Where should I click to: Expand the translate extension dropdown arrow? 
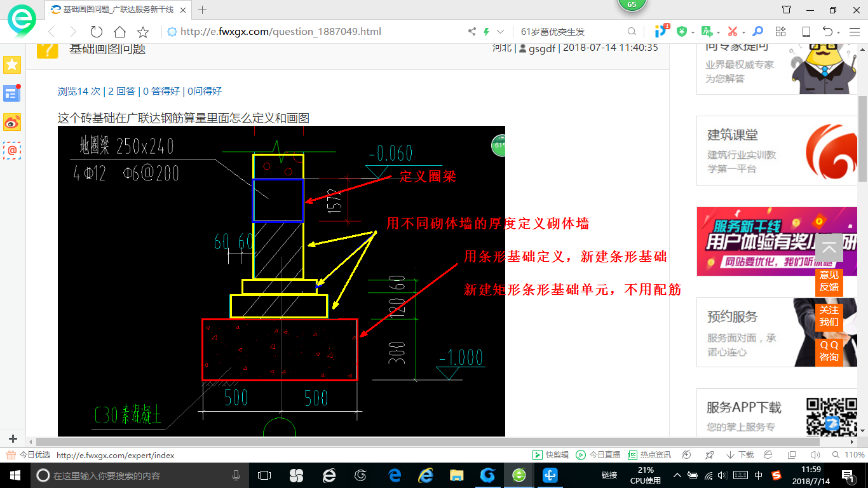718,32
